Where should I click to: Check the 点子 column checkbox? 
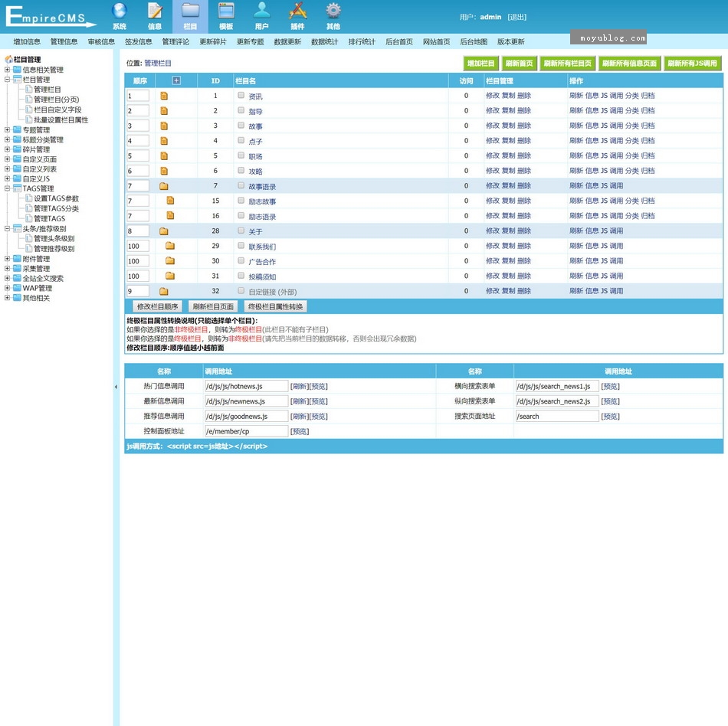click(241, 140)
